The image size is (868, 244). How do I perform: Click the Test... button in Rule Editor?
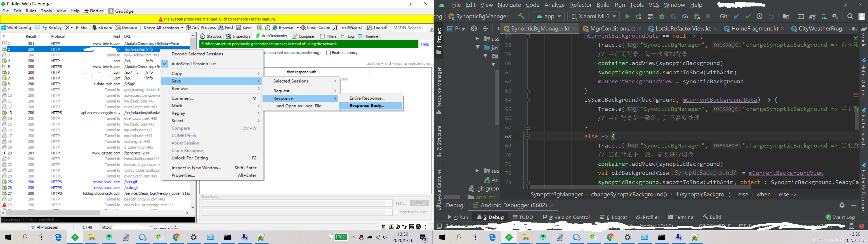point(400,203)
